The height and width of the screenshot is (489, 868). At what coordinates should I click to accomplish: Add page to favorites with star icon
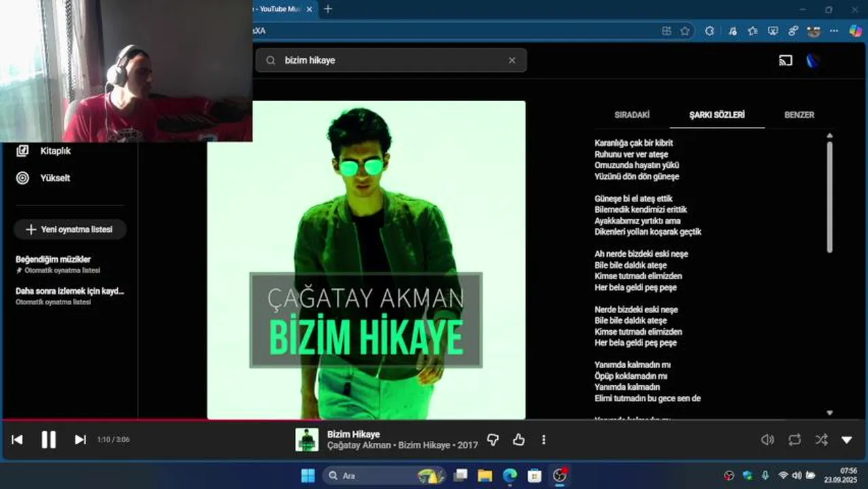coord(685,31)
